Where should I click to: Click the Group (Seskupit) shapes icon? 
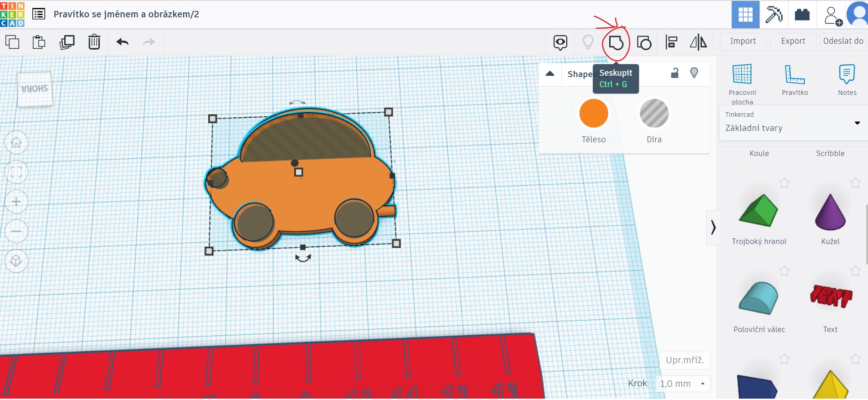(x=616, y=43)
